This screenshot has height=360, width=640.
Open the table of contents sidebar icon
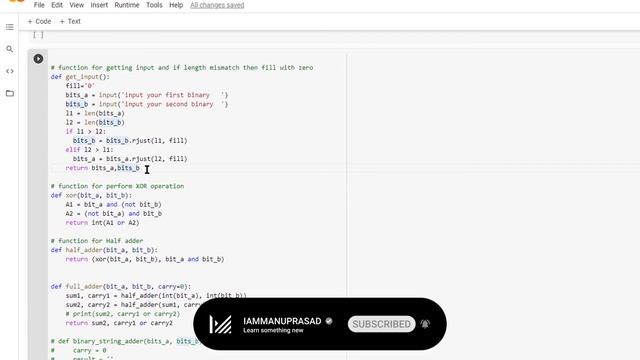[x=10, y=27]
